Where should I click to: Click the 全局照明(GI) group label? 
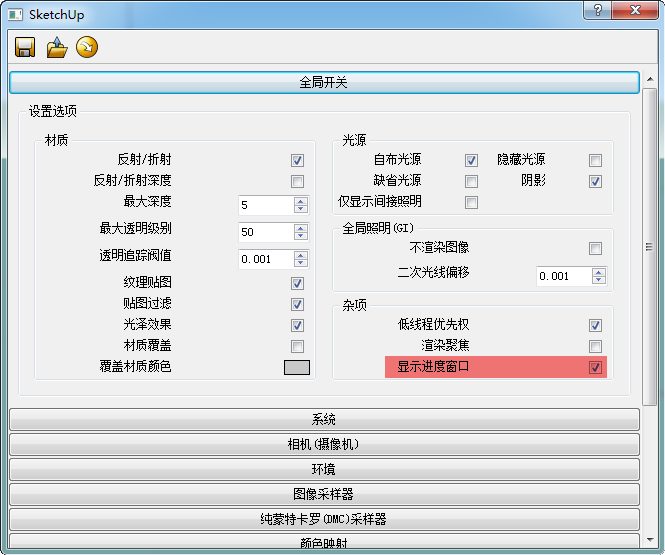tap(378, 229)
